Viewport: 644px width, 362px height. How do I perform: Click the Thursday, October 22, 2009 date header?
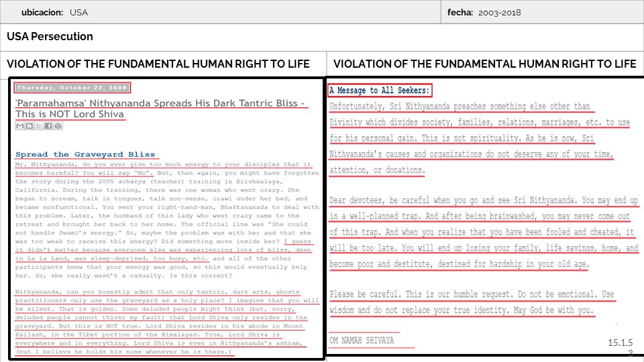tap(72, 88)
